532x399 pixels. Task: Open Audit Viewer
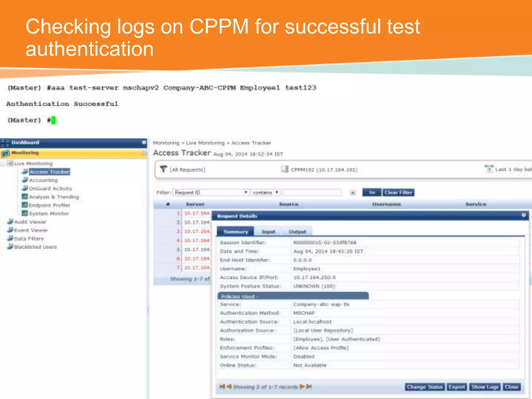pyautogui.click(x=30, y=222)
